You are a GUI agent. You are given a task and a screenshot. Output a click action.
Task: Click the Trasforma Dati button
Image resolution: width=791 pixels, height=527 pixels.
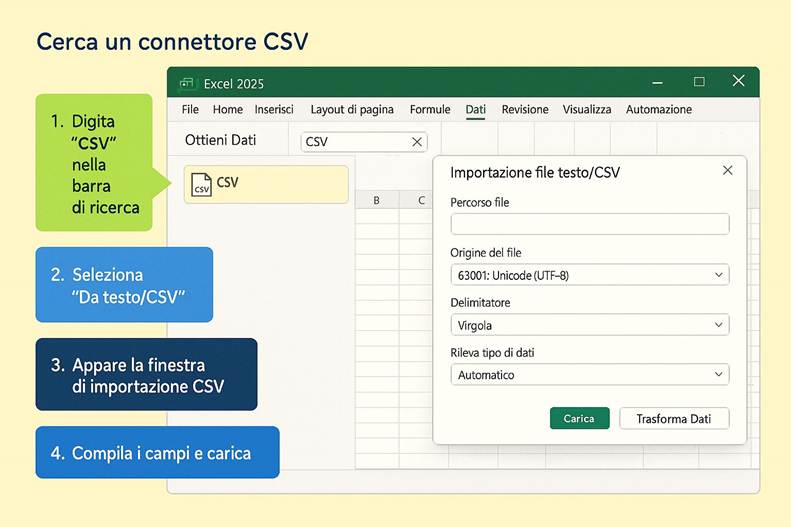pos(674,419)
